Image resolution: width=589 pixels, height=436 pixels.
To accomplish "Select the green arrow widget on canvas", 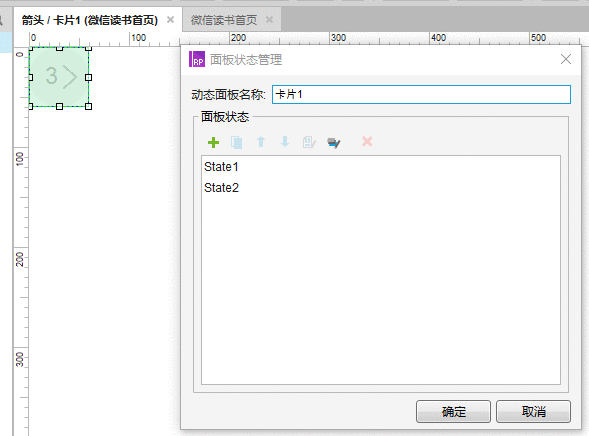I will pyautogui.click(x=59, y=77).
